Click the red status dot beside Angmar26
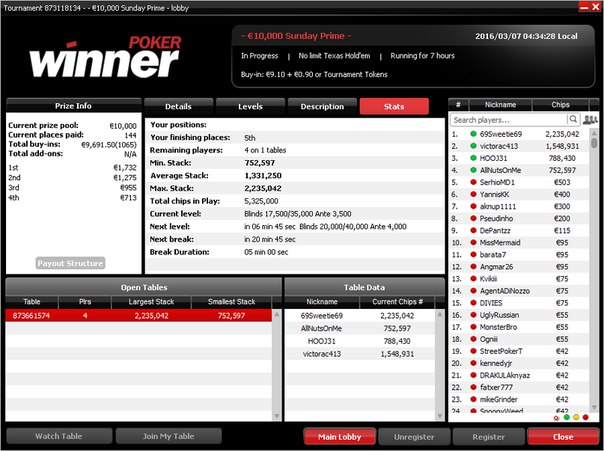This screenshot has width=604, height=451. click(x=473, y=267)
